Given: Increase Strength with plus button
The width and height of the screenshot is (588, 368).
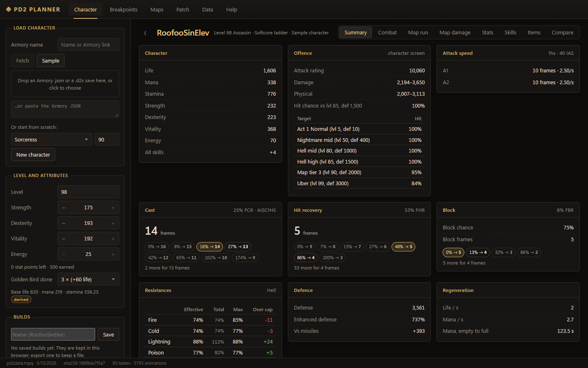Looking at the screenshot, I should tap(113, 208).
